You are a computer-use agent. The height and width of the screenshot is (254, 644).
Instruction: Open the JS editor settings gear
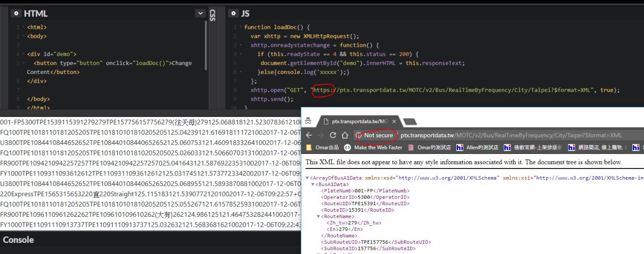[233, 14]
